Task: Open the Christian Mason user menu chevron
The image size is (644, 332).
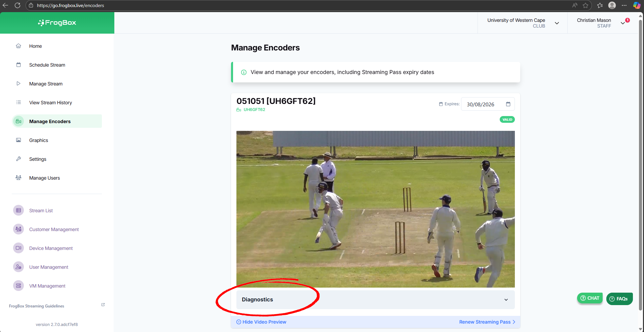Action: (x=623, y=23)
